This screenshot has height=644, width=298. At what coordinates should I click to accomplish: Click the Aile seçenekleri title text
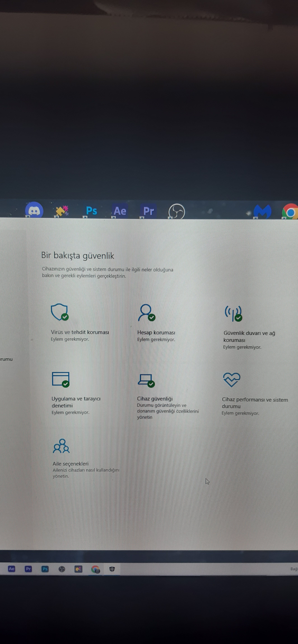point(70,463)
